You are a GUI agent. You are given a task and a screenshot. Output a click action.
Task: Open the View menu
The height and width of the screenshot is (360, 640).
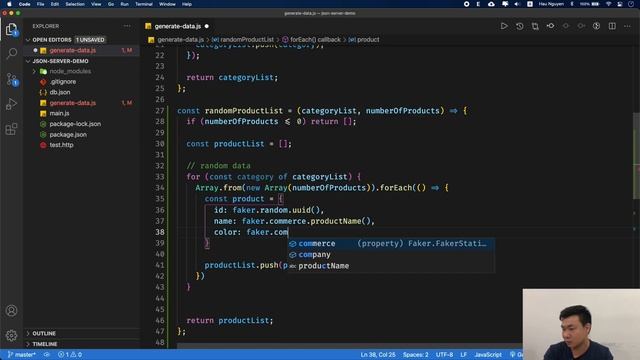pos(96,4)
